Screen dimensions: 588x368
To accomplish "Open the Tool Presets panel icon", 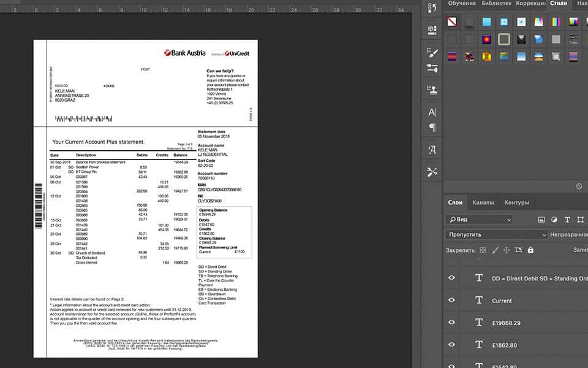I will [432, 172].
